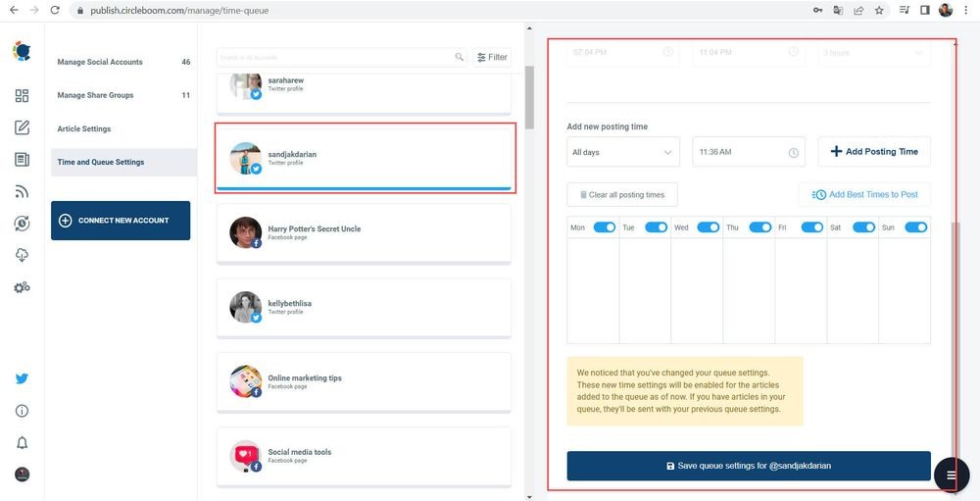Toggle the Mon posting day switch

(605, 227)
